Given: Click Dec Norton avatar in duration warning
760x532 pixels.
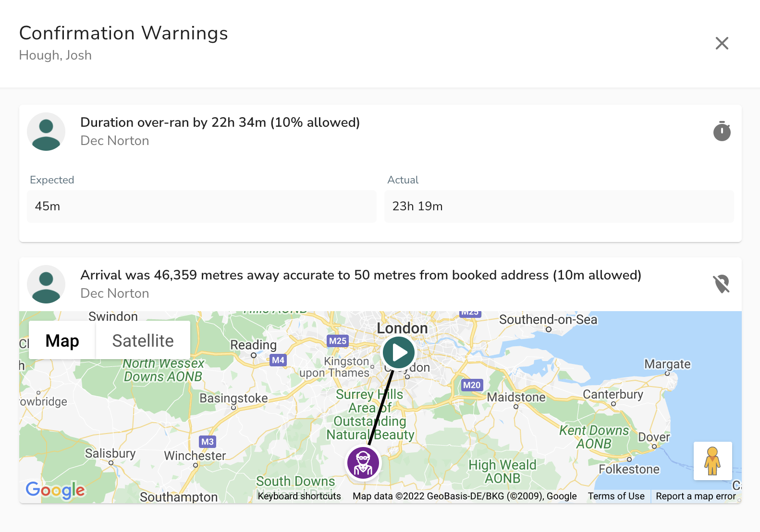Looking at the screenshot, I should click(46, 132).
